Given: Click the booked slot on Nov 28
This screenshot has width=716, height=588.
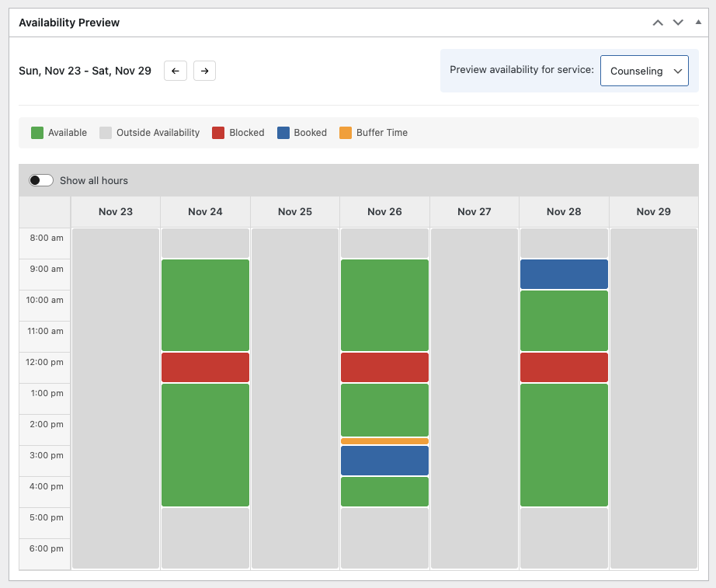Looking at the screenshot, I should coord(564,274).
